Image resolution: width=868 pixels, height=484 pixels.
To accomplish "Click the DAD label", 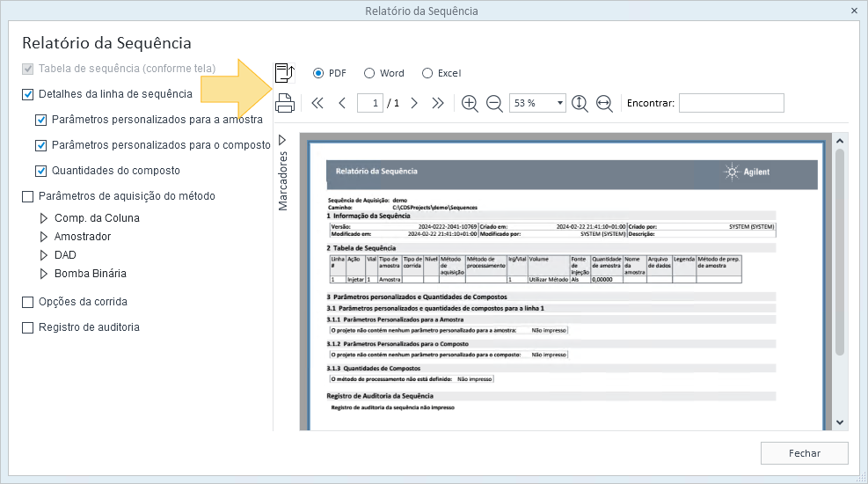I will click(65, 255).
